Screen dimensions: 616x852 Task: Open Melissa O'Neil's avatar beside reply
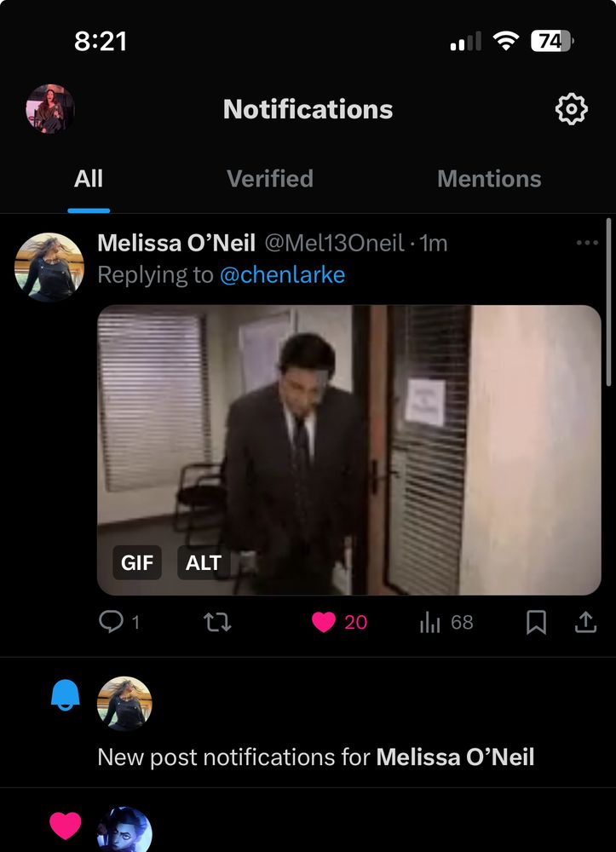point(49,267)
